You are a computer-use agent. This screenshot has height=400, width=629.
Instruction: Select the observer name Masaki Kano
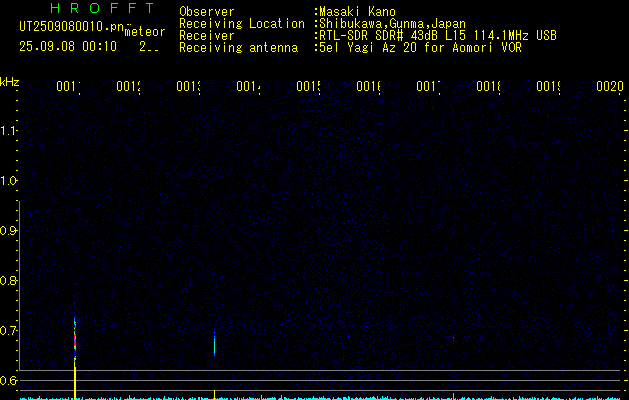click(x=357, y=12)
